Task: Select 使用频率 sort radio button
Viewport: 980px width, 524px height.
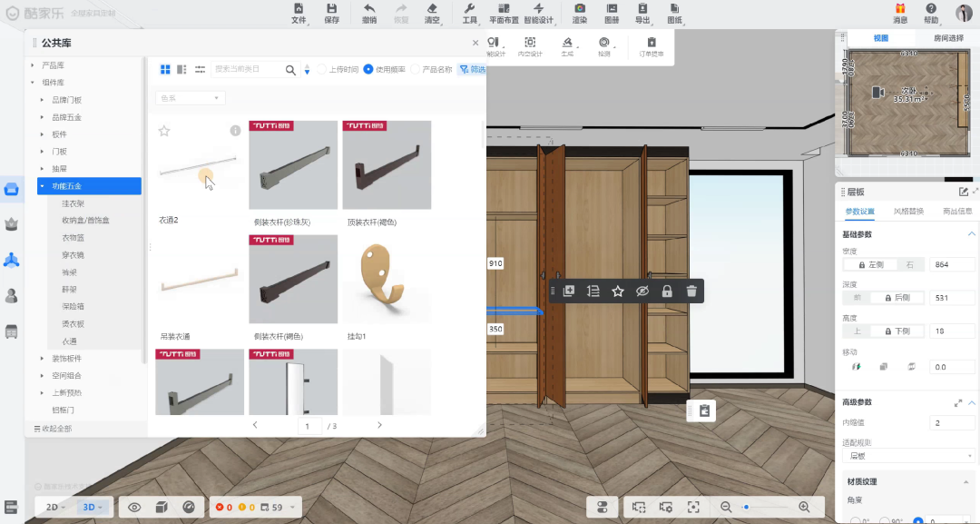Action: (368, 69)
